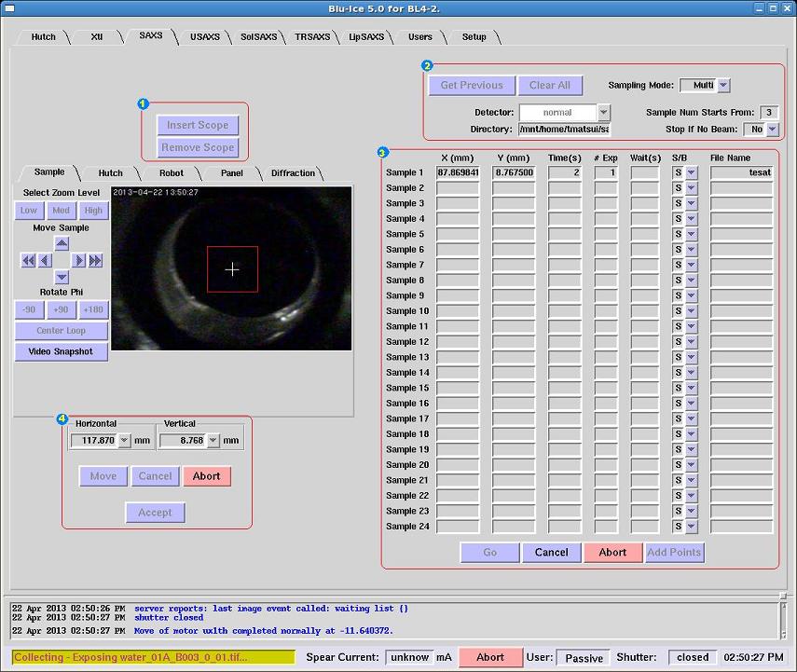Click the crosshair in the sample video
The height and width of the screenshot is (672, 797).
point(232,269)
